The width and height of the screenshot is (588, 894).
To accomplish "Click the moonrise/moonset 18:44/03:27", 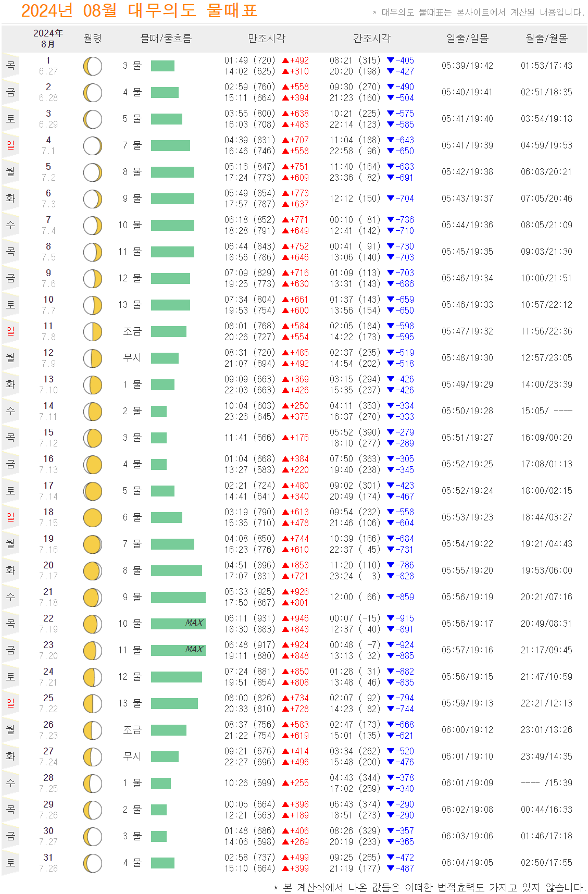I will (x=546, y=517).
